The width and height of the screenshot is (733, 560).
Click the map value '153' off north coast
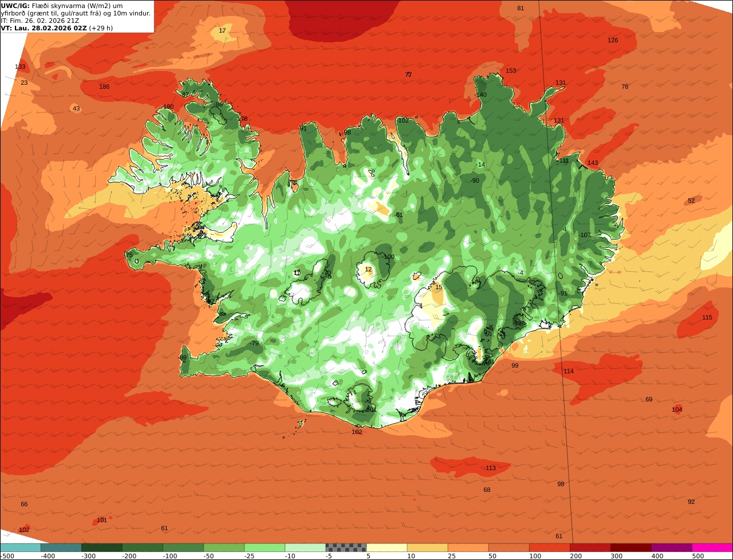click(x=511, y=71)
